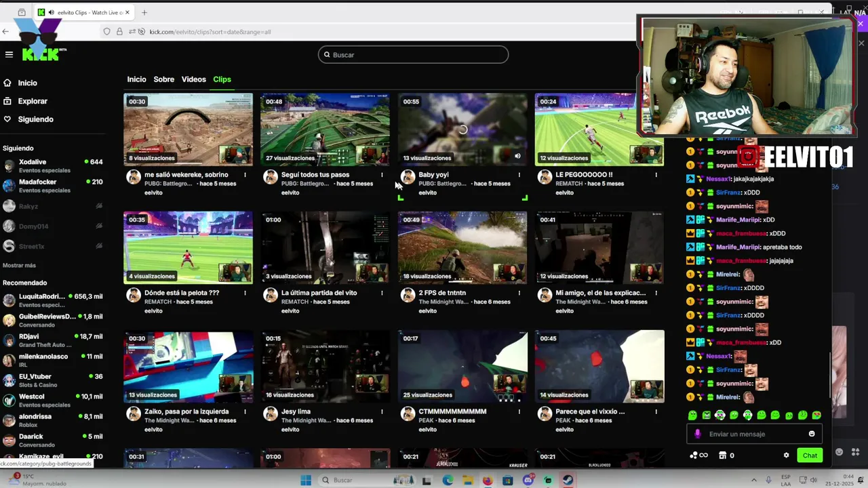Screen dimensions: 868x488
Task: Click the Kick address bar URL
Action: (x=210, y=32)
